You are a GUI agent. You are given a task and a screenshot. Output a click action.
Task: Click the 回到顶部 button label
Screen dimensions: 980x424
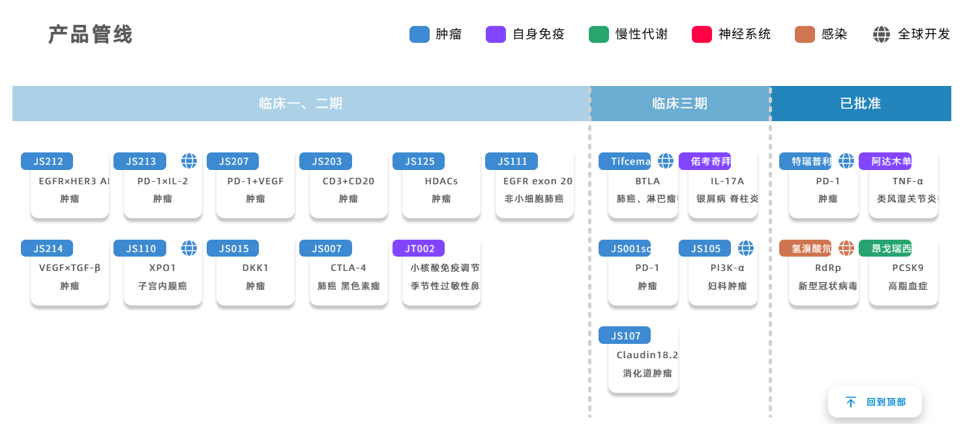pos(886,402)
